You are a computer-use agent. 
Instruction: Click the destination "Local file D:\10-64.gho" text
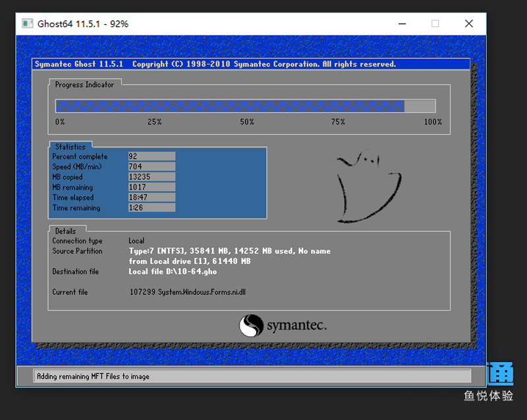click(173, 271)
